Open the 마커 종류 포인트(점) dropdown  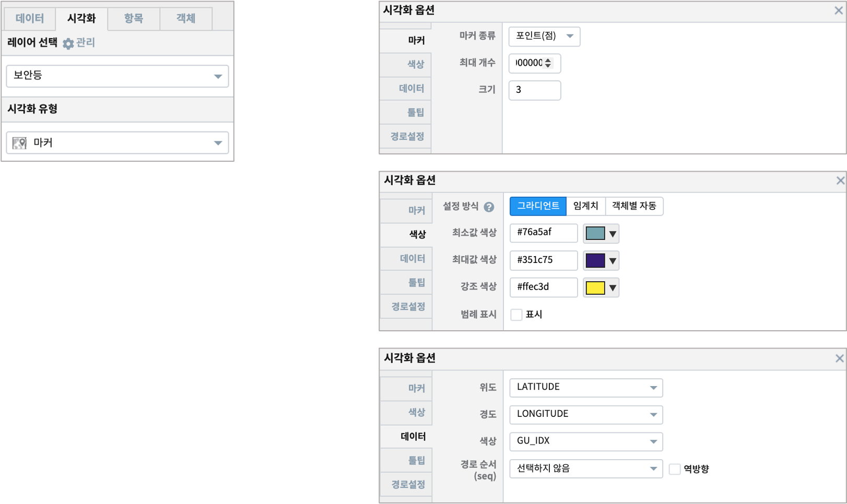pos(544,36)
